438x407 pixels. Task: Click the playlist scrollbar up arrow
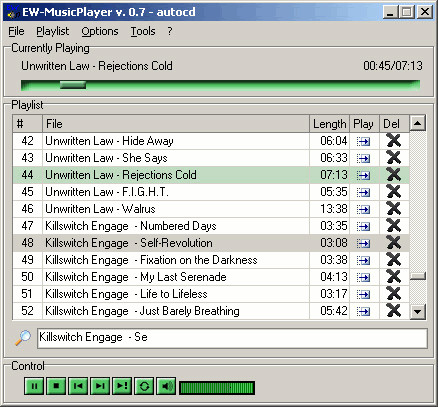[x=417, y=124]
